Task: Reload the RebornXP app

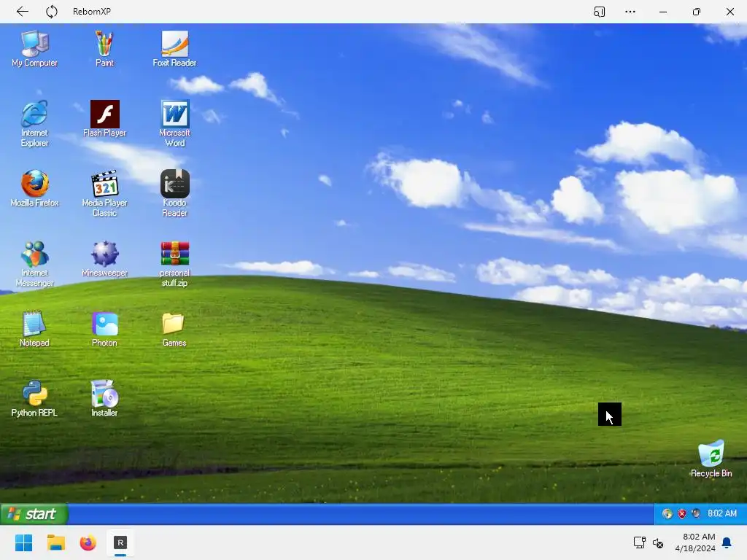Action: tap(52, 12)
